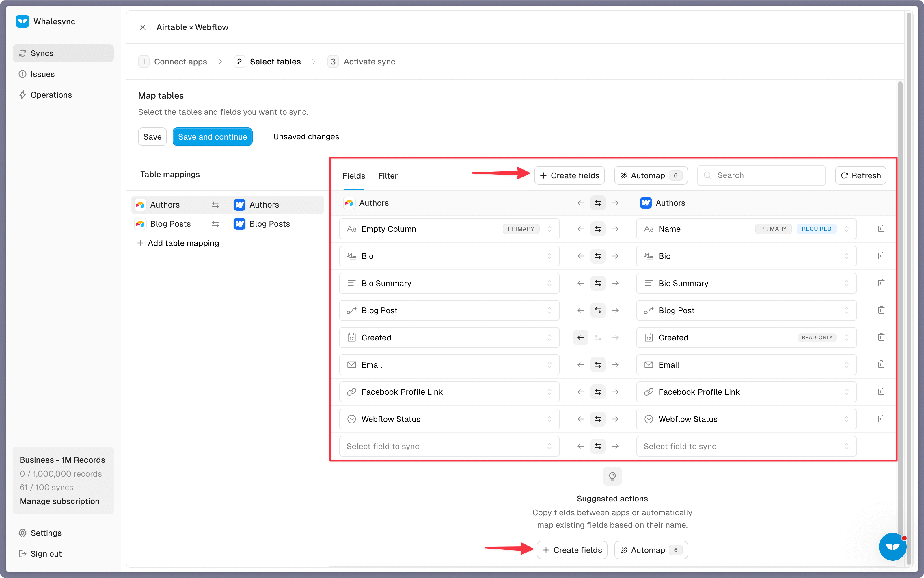The image size is (924, 578).
Task: Go to step 1 Connect apps
Action: pyautogui.click(x=173, y=62)
